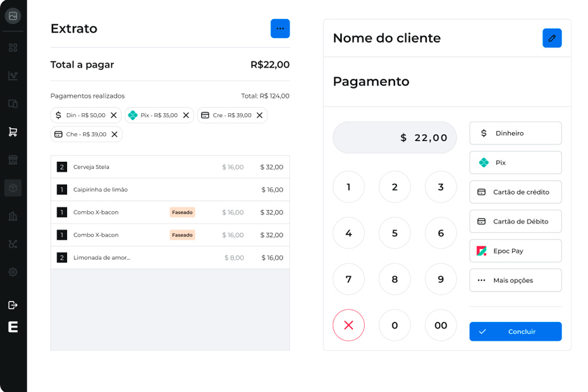Open the integrations nodes icon in sidebar

pos(13,244)
